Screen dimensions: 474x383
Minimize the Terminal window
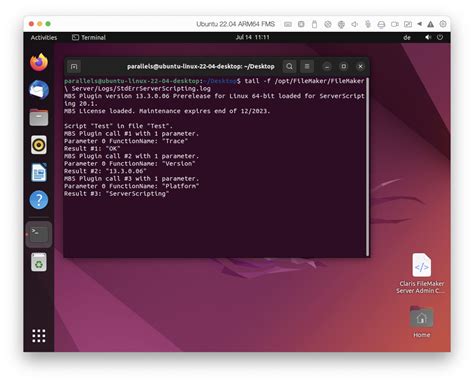[327, 67]
